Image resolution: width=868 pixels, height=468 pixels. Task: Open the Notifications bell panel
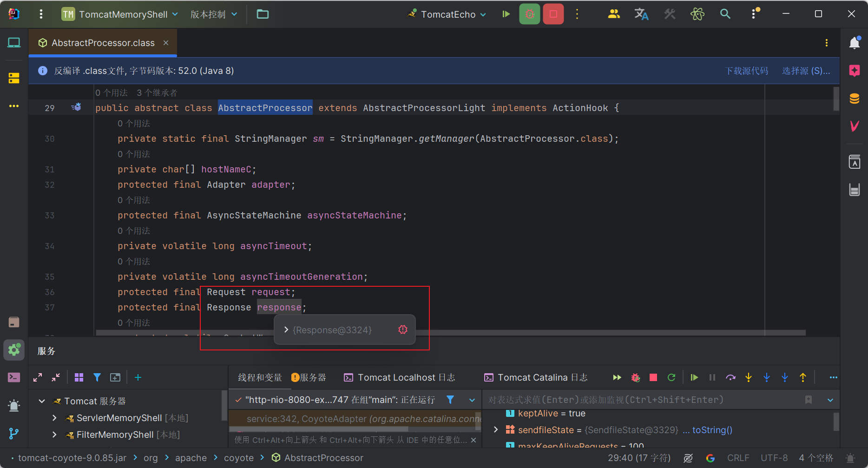coord(855,43)
